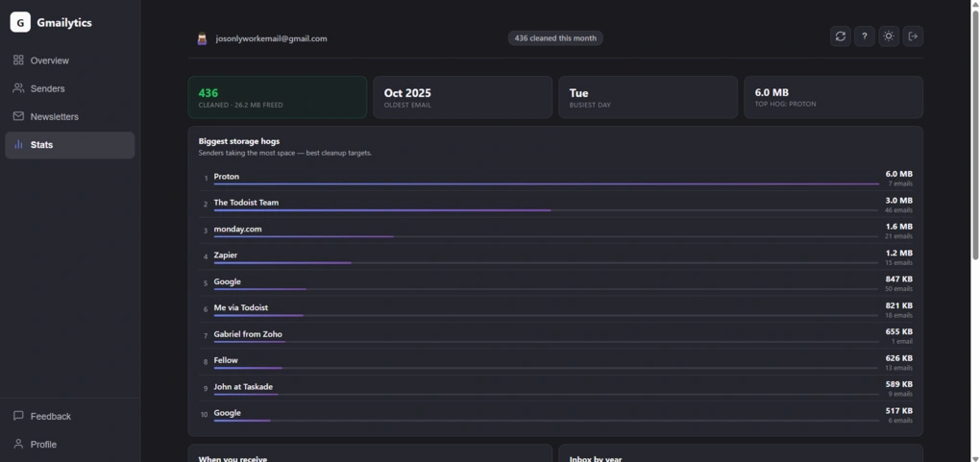This screenshot has height=462, width=980.
Task: Select the Stats menu item
Action: 70,145
